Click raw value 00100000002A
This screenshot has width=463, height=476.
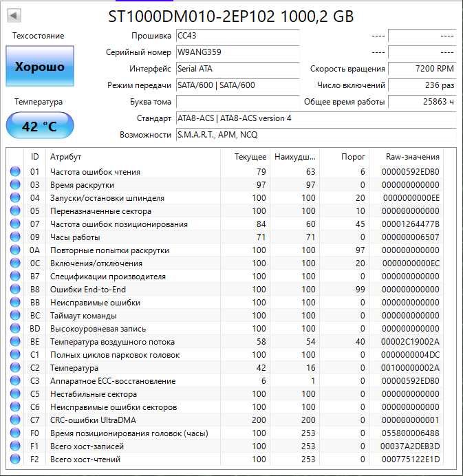[410, 367]
